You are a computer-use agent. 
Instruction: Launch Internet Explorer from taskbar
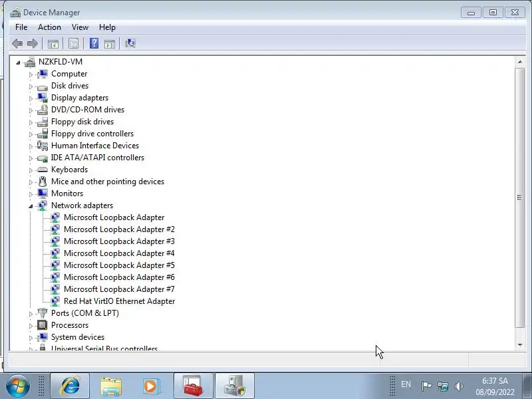click(x=70, y=386)
